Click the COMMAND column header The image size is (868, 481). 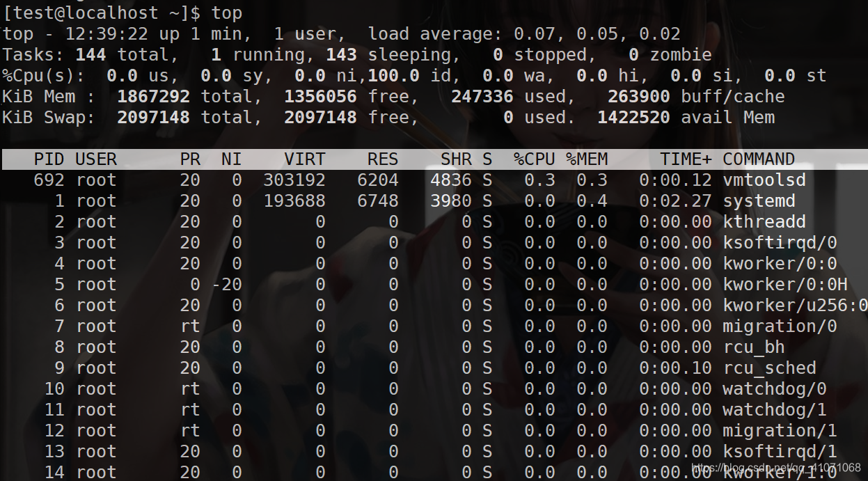click(759, 159)
